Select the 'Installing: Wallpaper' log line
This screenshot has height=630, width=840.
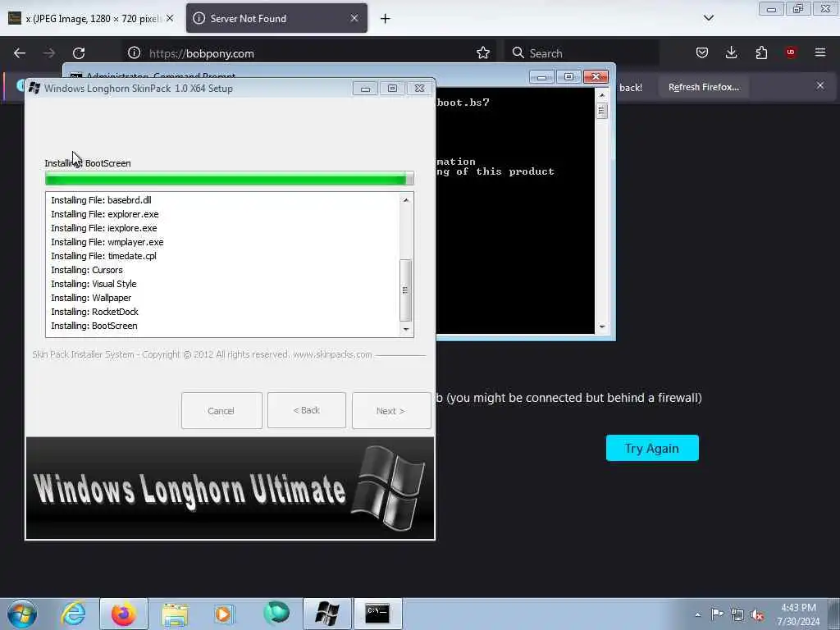[91, 298]
